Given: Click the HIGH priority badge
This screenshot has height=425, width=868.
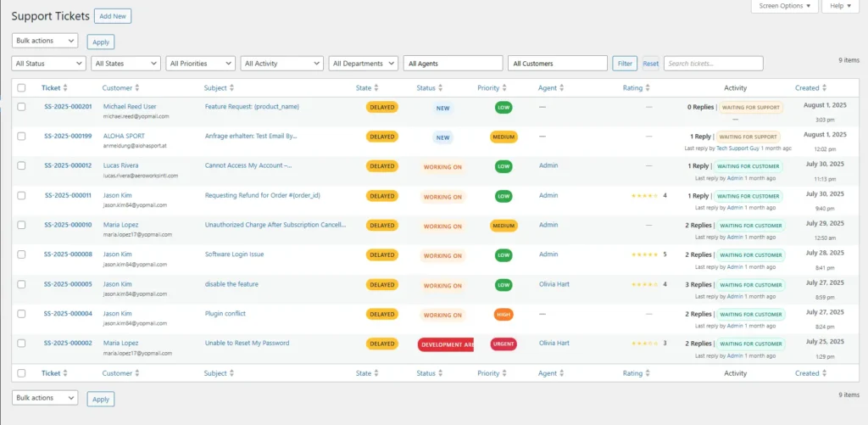Looking at the screenshot, I should [x=504, y=314].
